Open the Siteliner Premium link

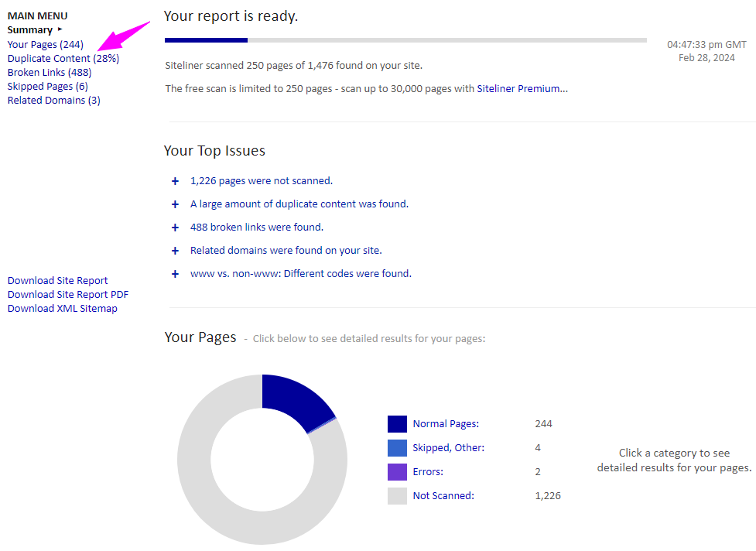[522, 89]
